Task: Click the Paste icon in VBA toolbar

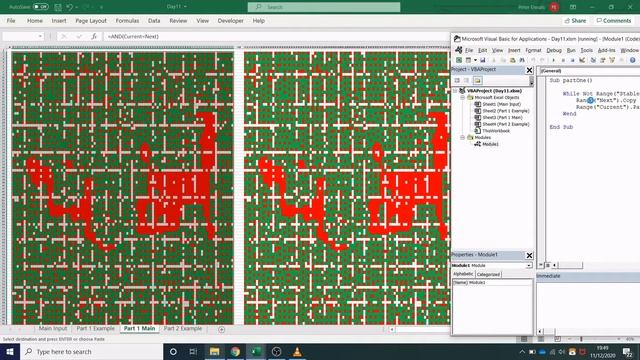Action: click(512, 60)
